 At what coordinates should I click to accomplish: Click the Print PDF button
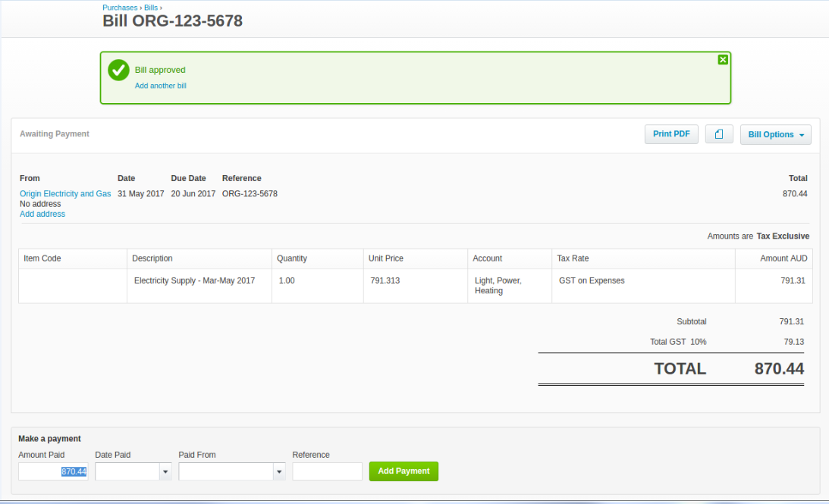point(670,134)
